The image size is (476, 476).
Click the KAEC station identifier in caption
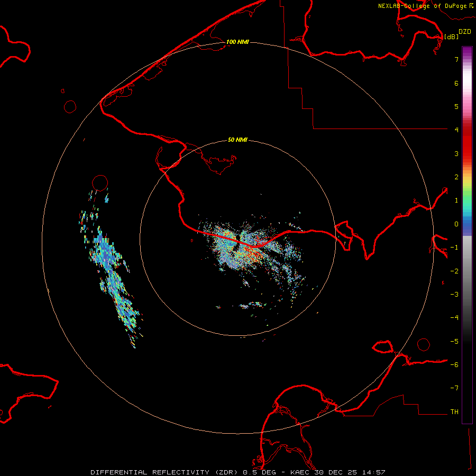[x=300, y=472]
